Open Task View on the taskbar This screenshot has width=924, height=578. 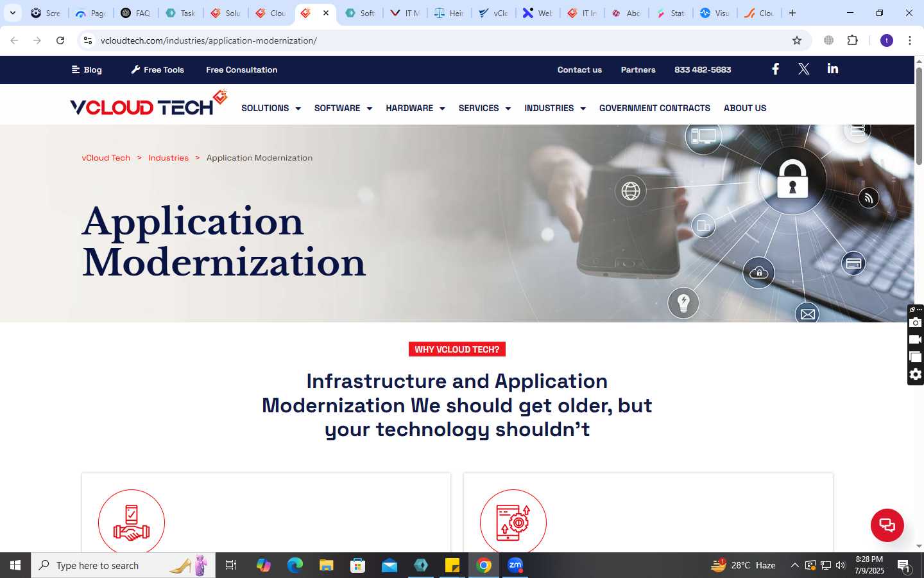coord(231,565)
